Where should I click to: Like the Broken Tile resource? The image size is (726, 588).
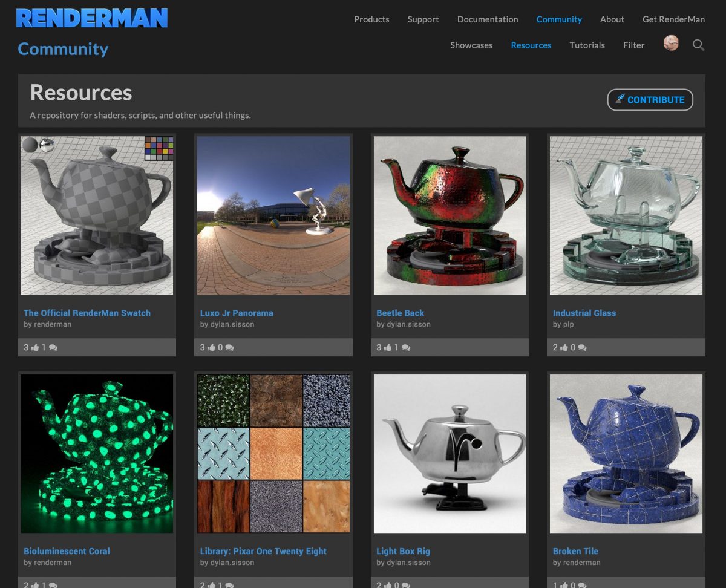tap(564, 584)
